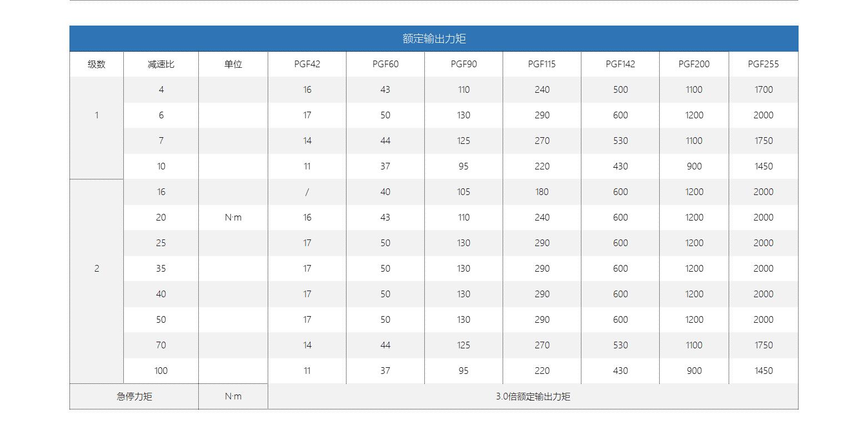Select PGF90 value 130 for ratio 25
Viewport: 868px width, 435px height.
click(x=464, y=243)
